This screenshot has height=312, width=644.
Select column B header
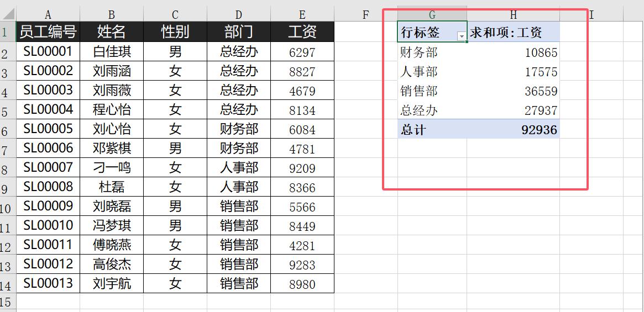click(111, 15)
